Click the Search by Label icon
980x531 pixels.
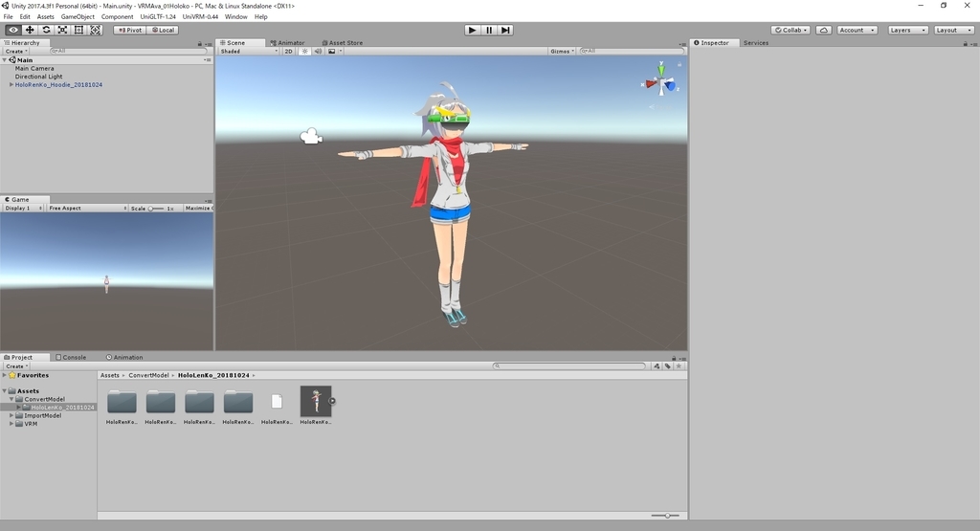coord(667,366)
